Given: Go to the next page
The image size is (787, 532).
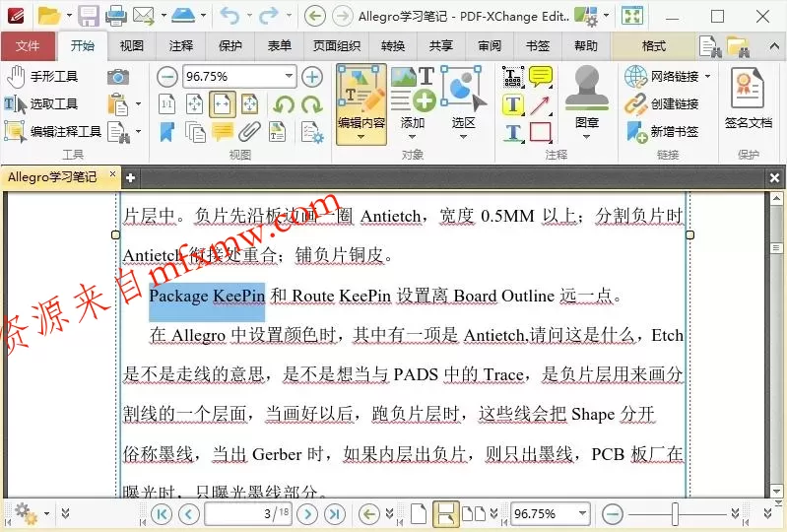Looking at the screenshot, I should 307,514.
